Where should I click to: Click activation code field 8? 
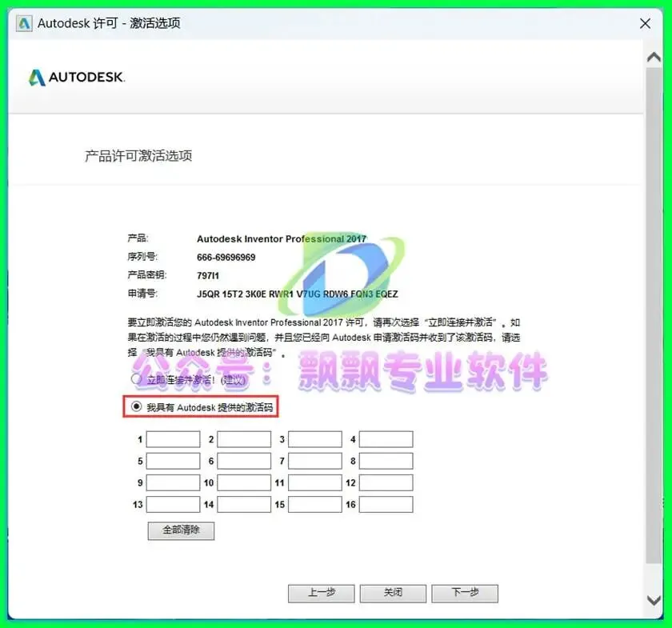pyautogui.click(x=386, y=461)
